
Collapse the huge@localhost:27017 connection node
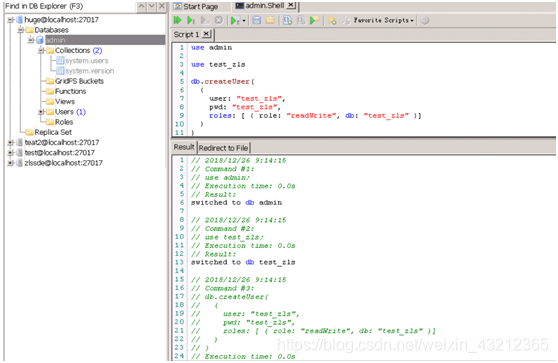(x=11, y=20)
